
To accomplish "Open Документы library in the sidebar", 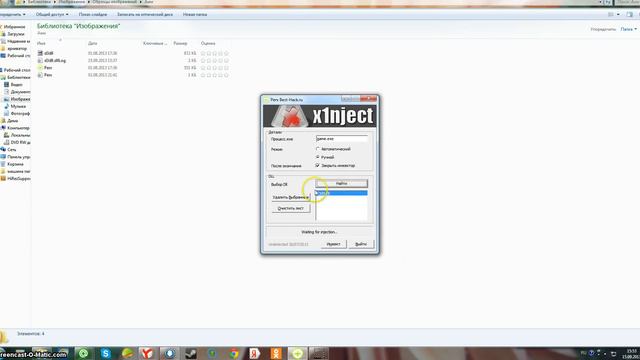I will point(17,92).
